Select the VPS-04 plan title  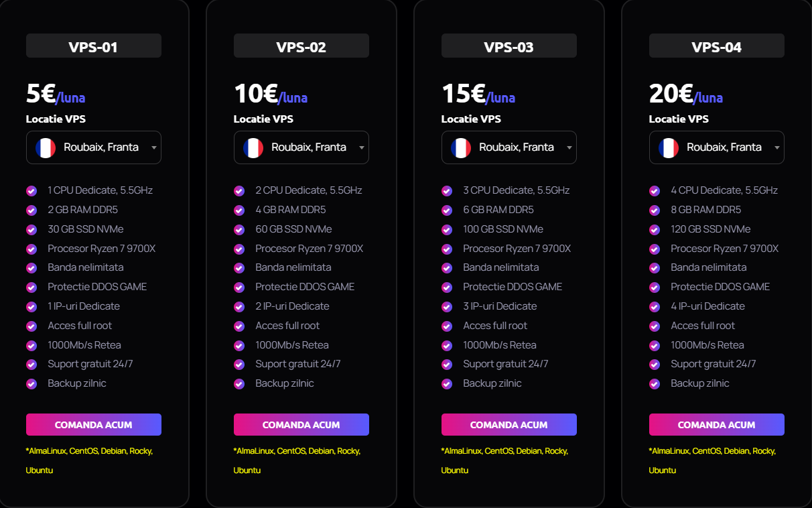(717, 47)
